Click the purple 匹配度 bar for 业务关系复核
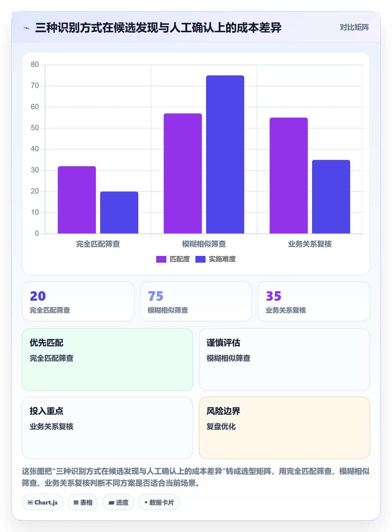This screenshot has width=392, height=532. click(x=289, y=176)
